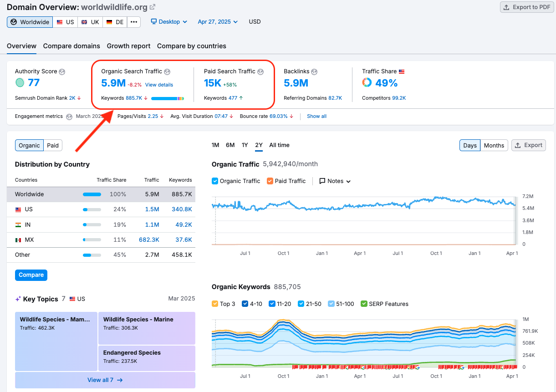556x392 pixels.
Task: Open the Apr 27, 2025 date dropdown
Action: point(218,21)
